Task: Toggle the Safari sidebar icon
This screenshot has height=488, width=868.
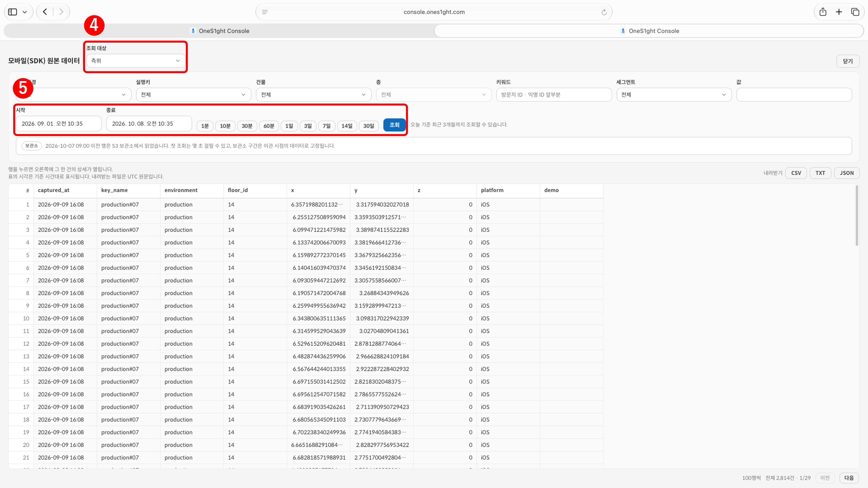Action: [13, 12]
